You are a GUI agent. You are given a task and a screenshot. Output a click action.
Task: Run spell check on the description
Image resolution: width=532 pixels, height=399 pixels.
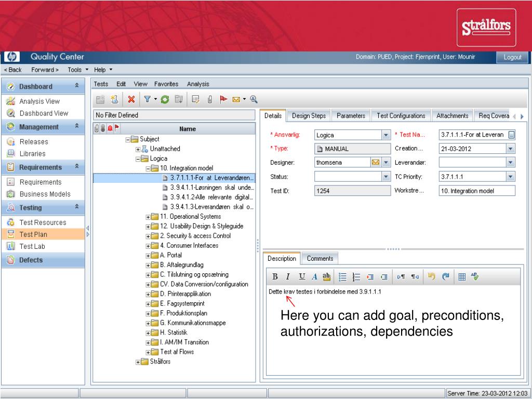pyautogui.click(x=475, y=276)
